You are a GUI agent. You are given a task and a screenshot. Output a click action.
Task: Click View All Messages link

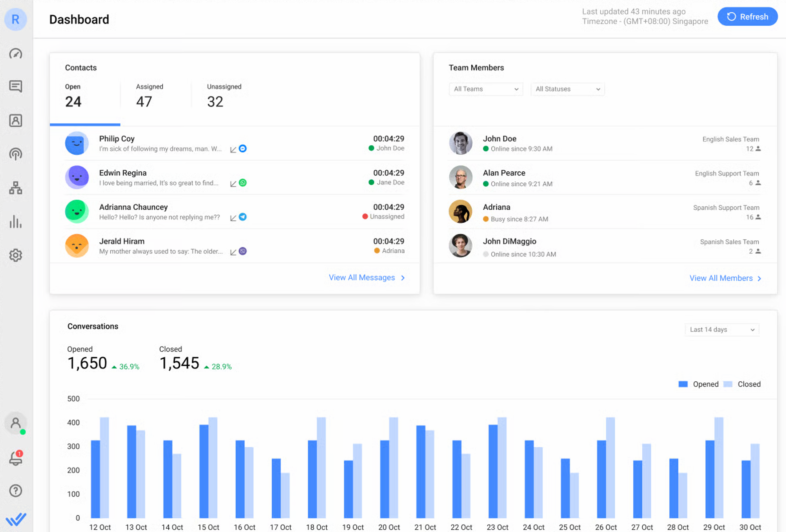pos(362,277)
